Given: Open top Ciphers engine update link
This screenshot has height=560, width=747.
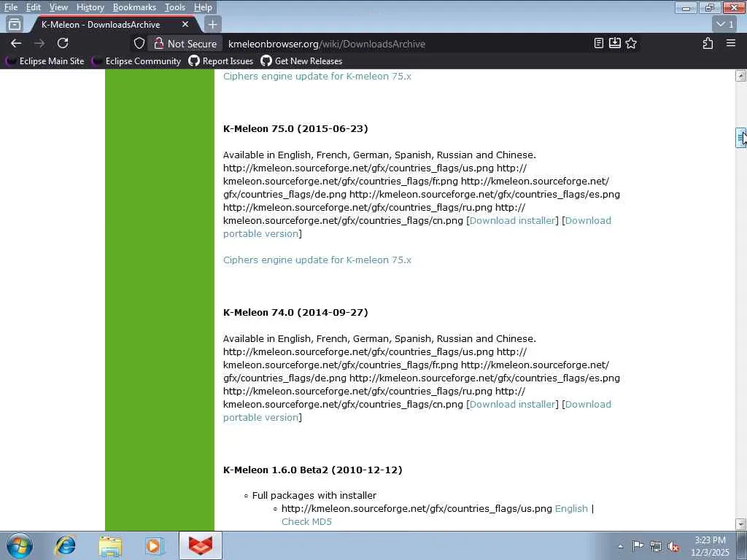Looking at the screenshot, I should click(x=317, y=76).
